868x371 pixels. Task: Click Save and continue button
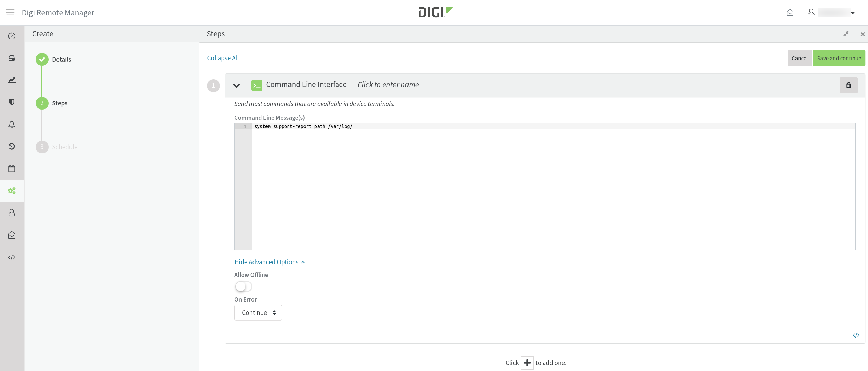pyautogui.click(x=839, y=58)
